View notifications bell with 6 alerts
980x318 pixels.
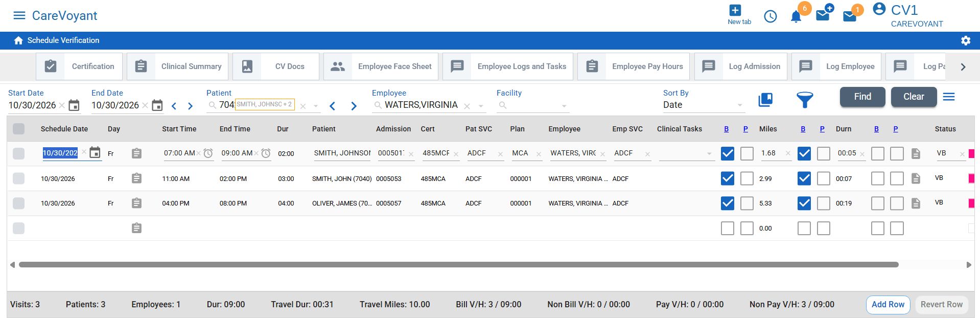tap(796, 16)
